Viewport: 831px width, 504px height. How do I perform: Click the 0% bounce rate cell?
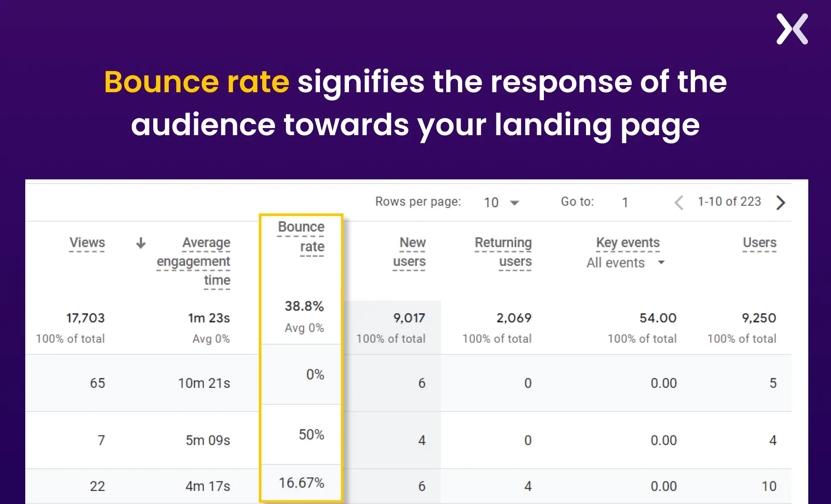(315, 374)
